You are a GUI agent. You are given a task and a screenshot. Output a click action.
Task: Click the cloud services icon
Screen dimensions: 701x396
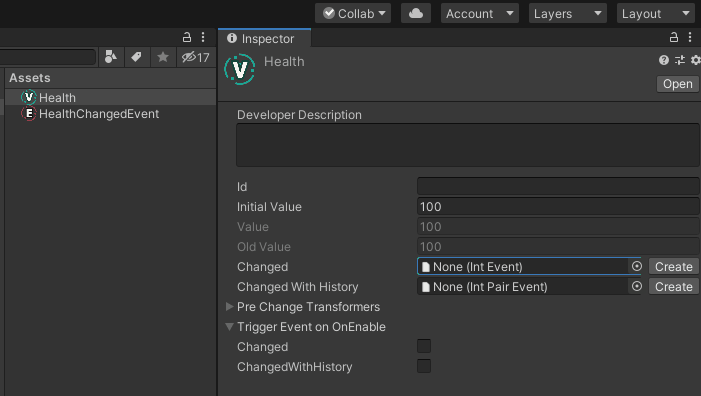[x=416, y=13]
